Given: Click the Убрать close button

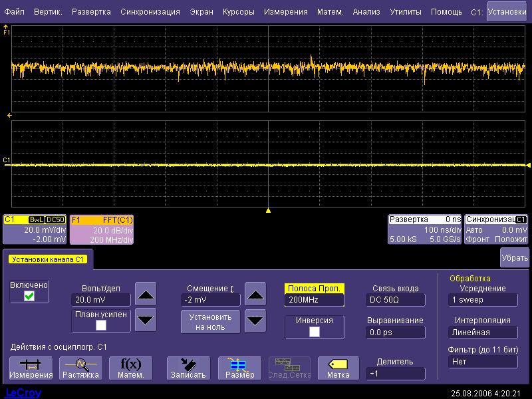Looking at the screenshot, I should pyautogui.click(x=514, y=257).
